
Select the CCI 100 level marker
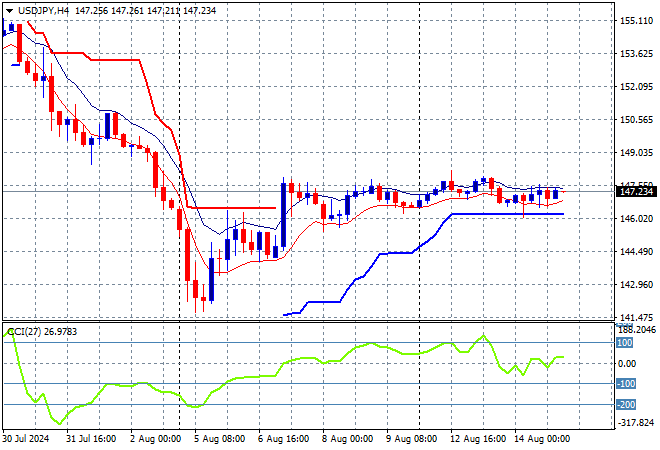(625, 343)
